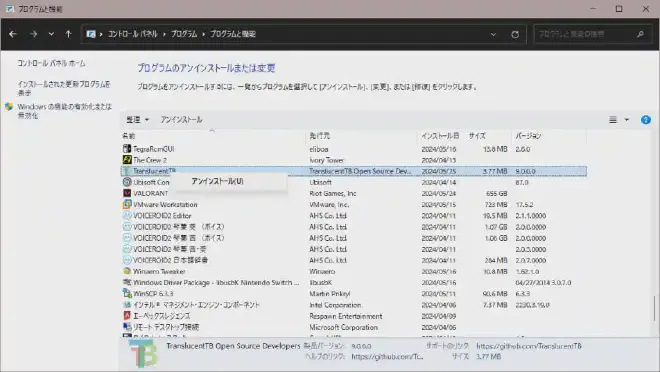Open the 整理 dropdown menu

click(x=137, y=120)
